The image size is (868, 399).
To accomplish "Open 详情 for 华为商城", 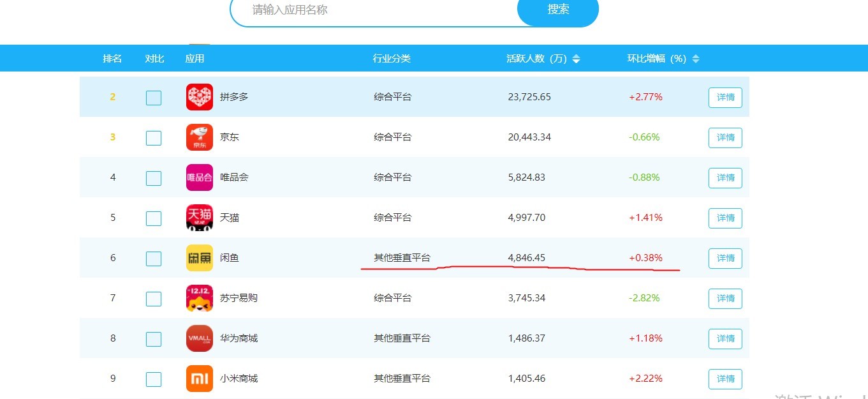I will pos(725,339).
